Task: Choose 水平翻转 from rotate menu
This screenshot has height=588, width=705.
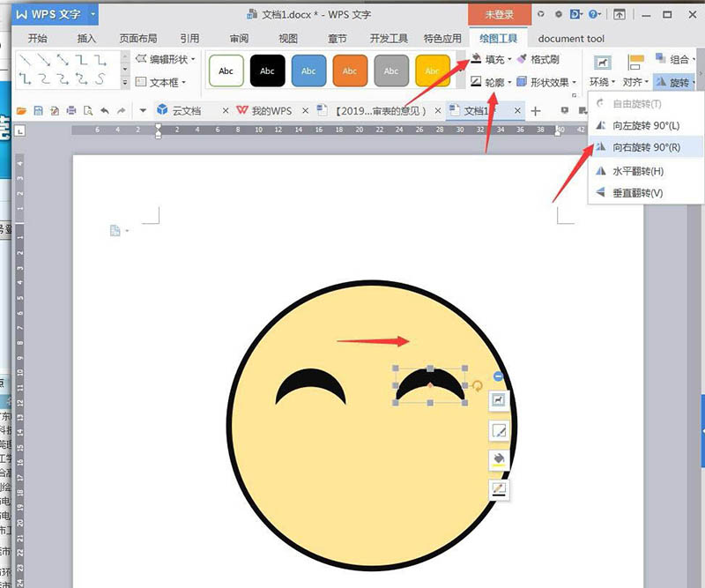Action: pos(646,171)
